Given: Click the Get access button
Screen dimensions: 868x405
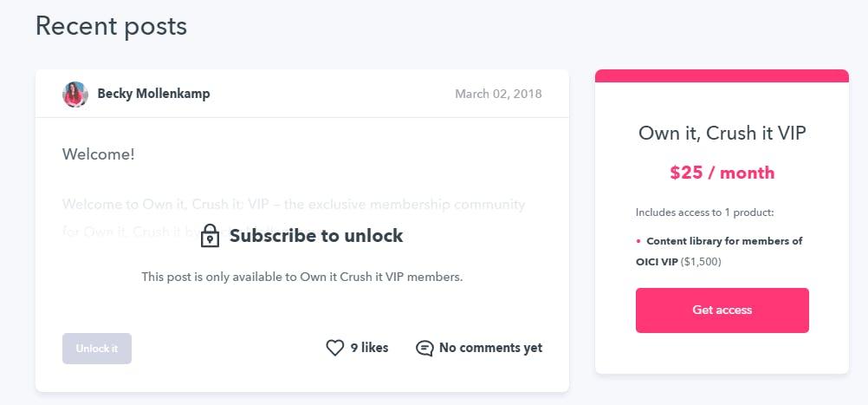Looking at the screenshot, I should click(722, 310).
